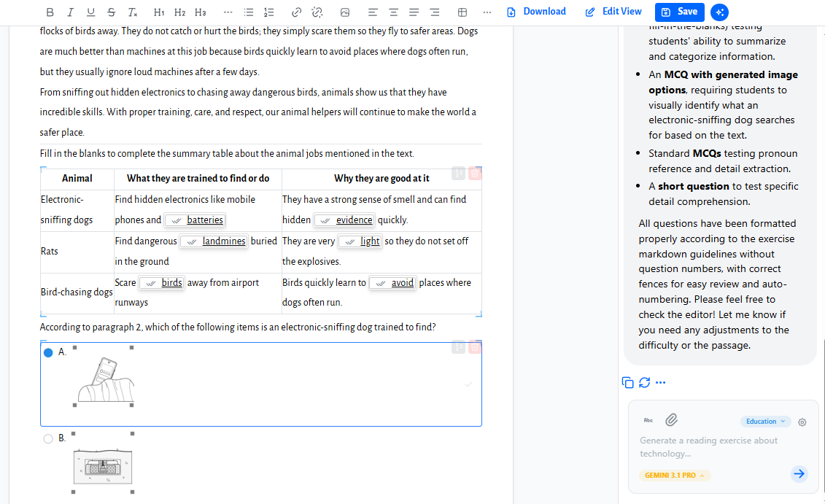Insert a table using toolbar icon
This screenshot has width=825, height=504.
pos(462,12)
